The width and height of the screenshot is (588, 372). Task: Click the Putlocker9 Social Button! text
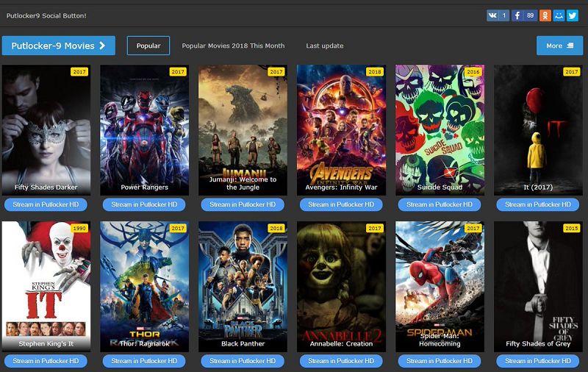(x=46, y=15)
